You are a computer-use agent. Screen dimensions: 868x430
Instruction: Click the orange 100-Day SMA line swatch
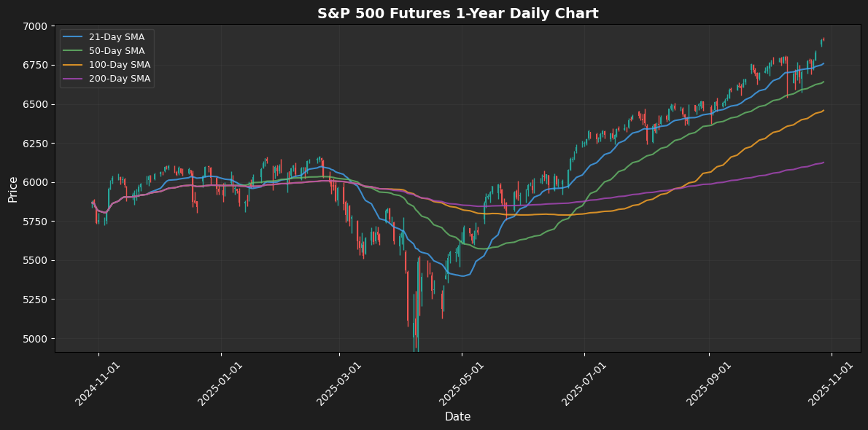click(73, 65)
